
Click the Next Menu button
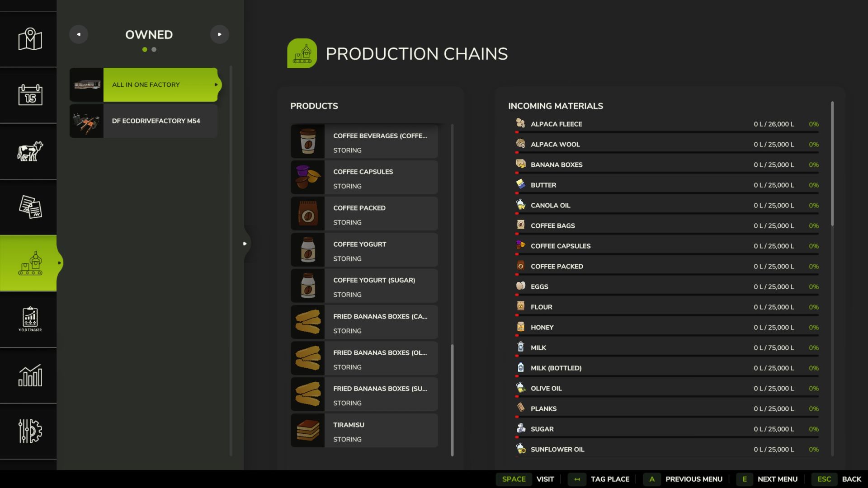tap(768, 479)
